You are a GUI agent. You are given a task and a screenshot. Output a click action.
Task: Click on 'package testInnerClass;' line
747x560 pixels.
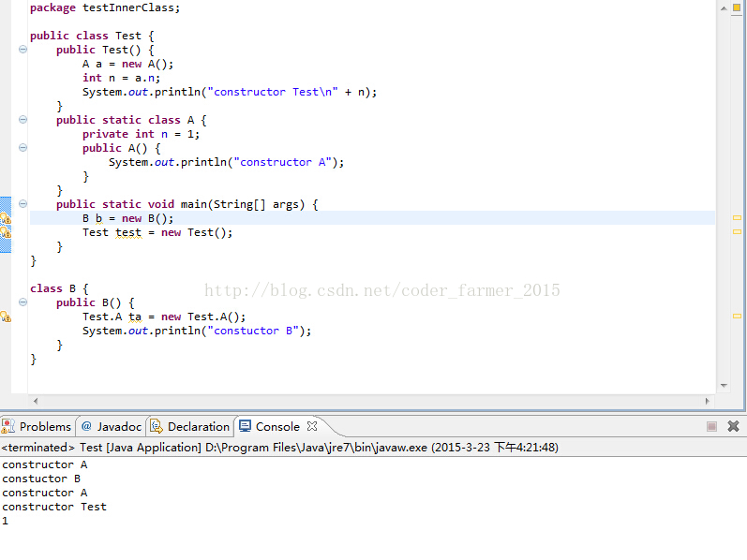pos(105,8)
